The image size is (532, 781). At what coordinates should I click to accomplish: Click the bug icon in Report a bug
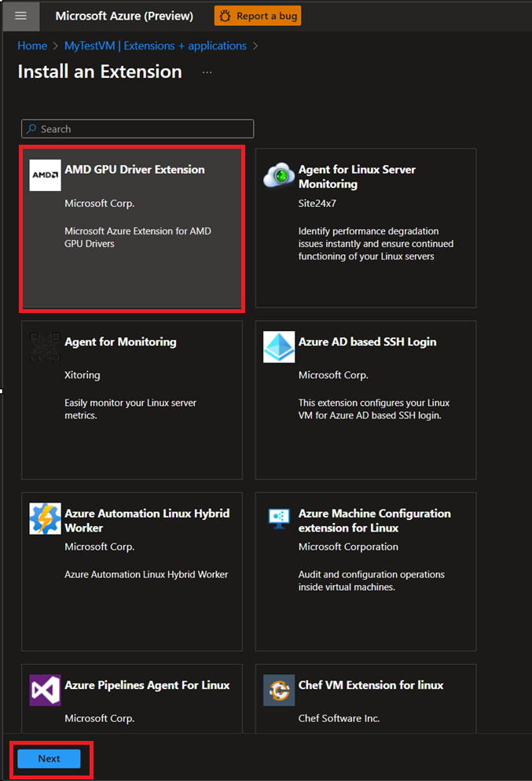(x=226, y=16)
